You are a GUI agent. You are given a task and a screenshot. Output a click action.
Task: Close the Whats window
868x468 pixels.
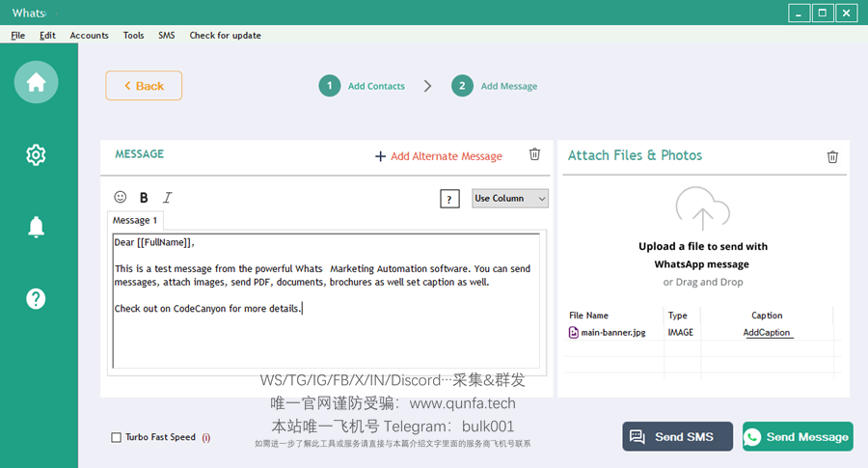[847, 14]
